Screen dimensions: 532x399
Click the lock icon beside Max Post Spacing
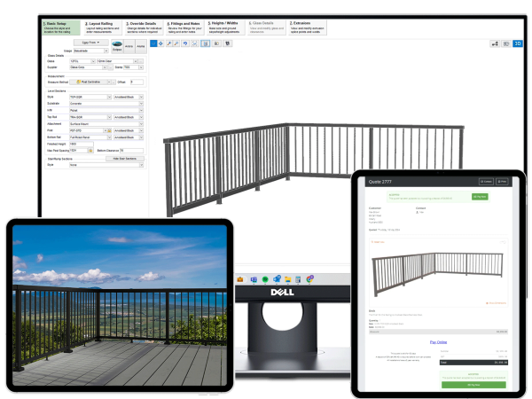(90, 151)
